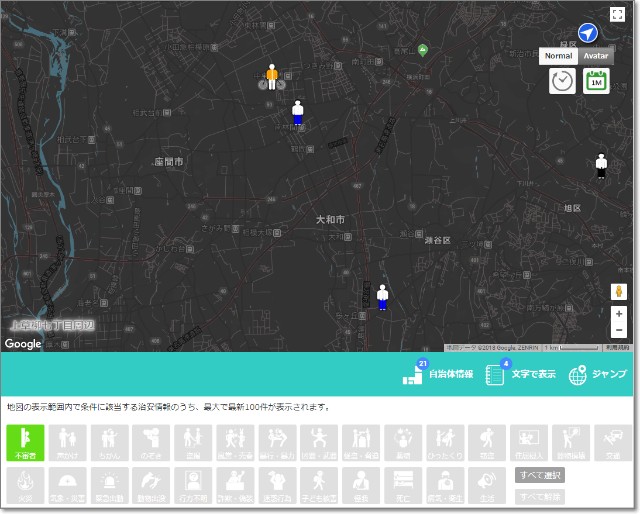Open Street View pegman

(x=619, y=291)
